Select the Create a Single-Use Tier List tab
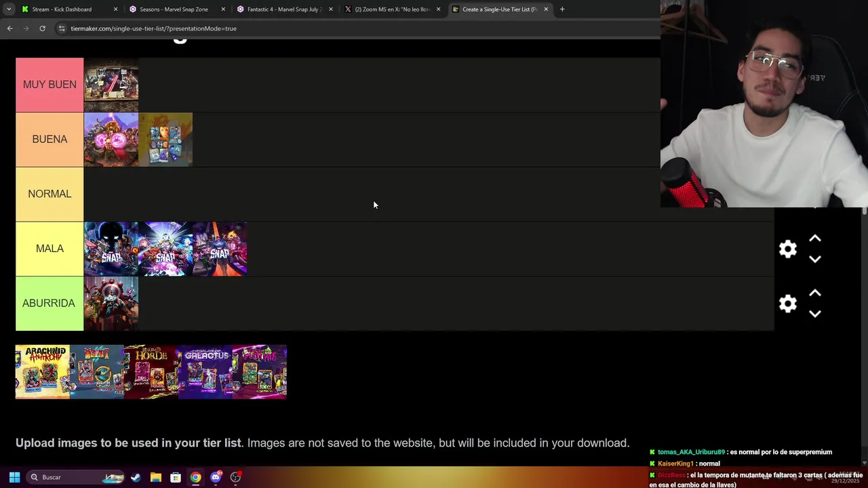868x488 pixels. pos(499,9)
